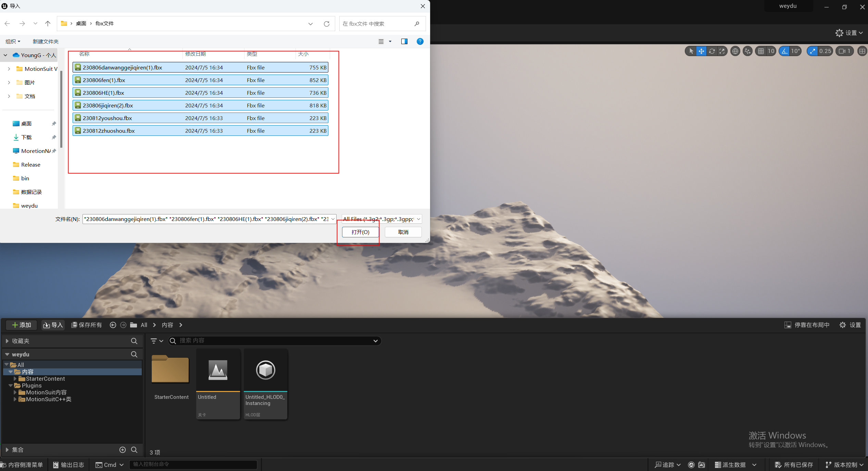Select the Untitled level thumbnail
The width and height of the screenshot is (868, 471).
pos(218,370)
